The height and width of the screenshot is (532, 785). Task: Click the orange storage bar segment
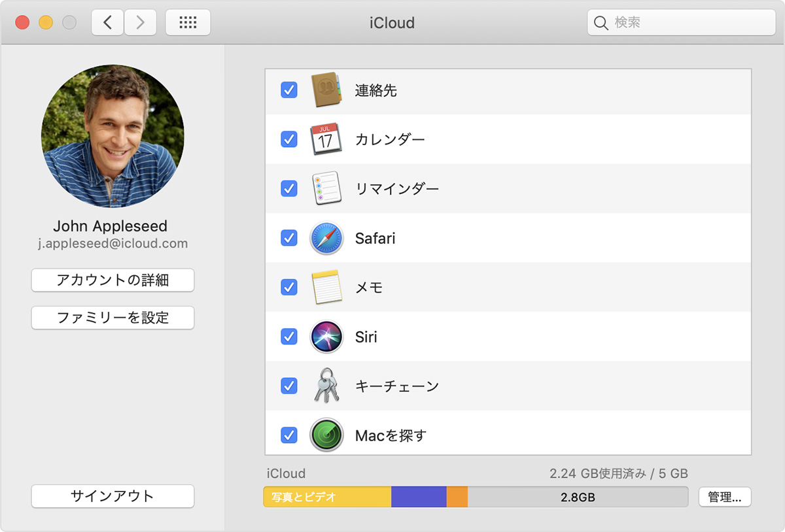pos(457,497)
